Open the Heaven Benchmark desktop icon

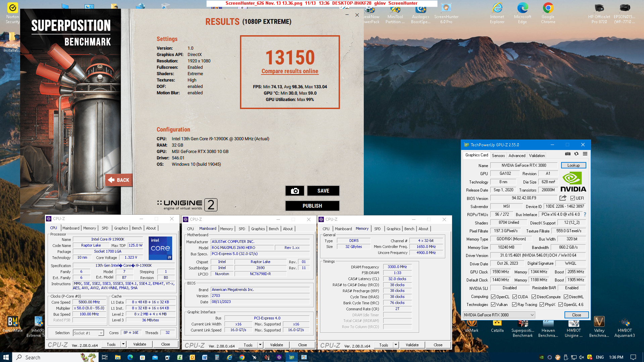(548, 329)
